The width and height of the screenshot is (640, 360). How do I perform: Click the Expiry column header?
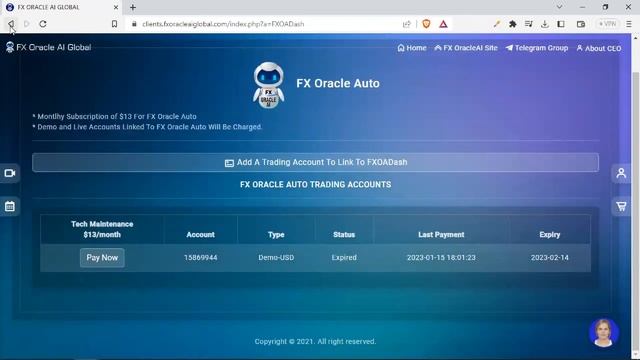(x=549, y=235)
